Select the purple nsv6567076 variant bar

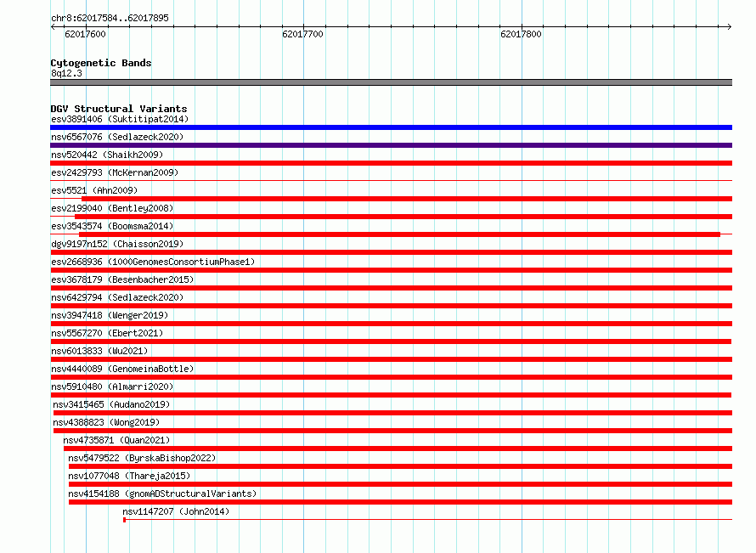(x=391, y=145)
